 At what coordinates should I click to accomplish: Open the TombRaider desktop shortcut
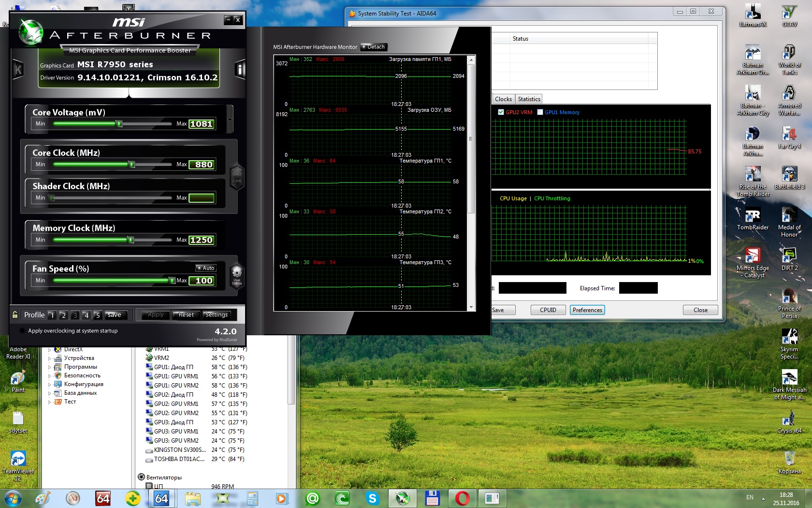(753, 219)
